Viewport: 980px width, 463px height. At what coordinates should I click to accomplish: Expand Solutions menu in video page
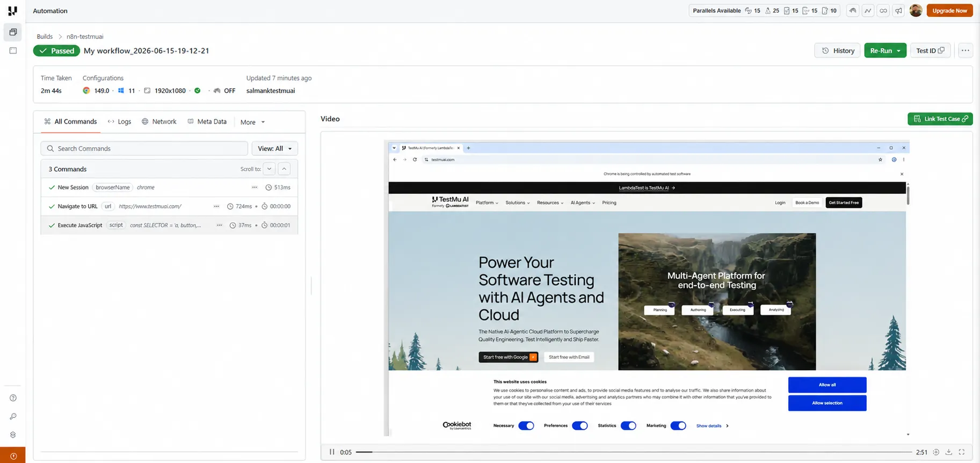518,203
